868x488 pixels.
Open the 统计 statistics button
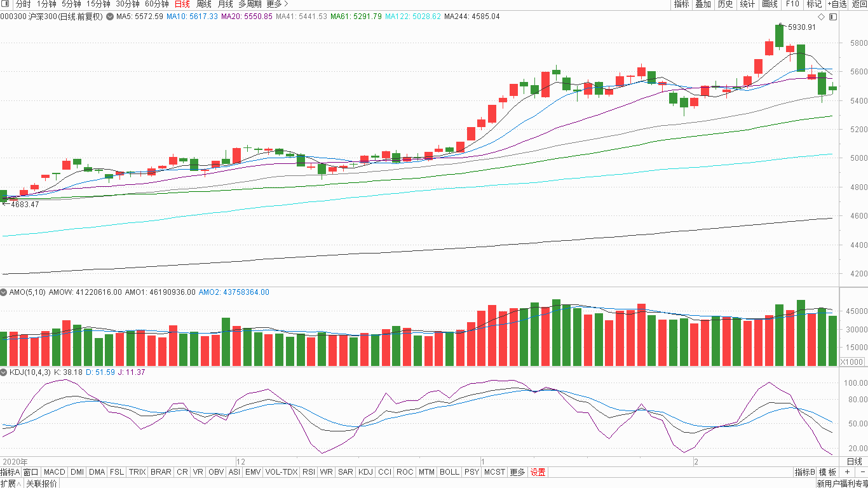click(748, 4)
